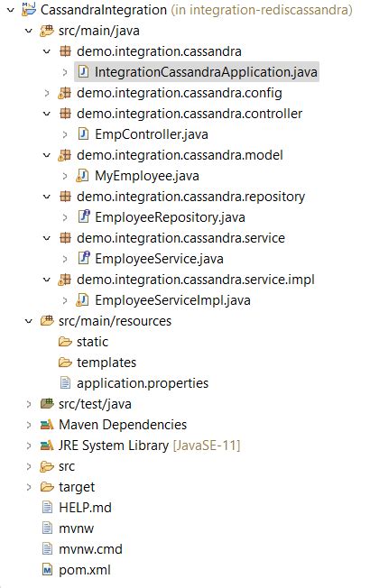Select the HELP.md file name

pos(85,508)
